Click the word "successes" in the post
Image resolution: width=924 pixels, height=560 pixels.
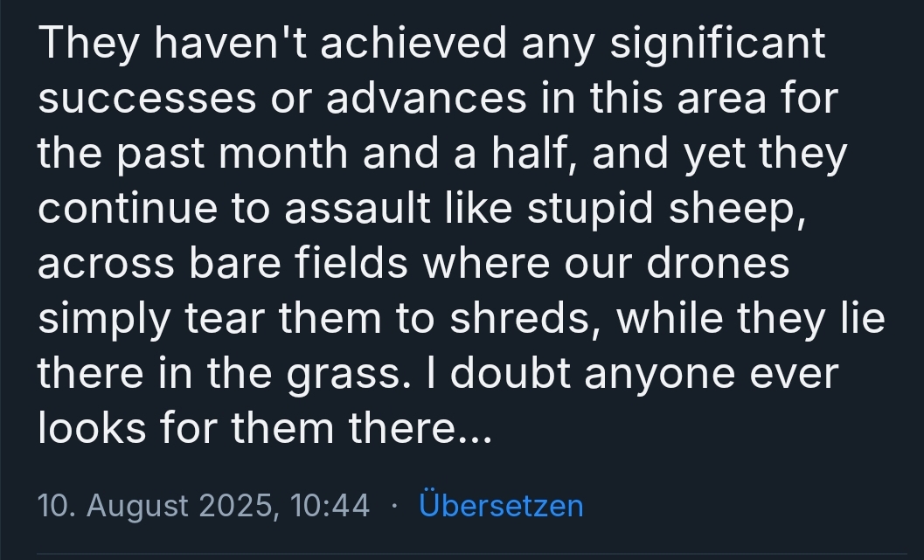(148, 98)
